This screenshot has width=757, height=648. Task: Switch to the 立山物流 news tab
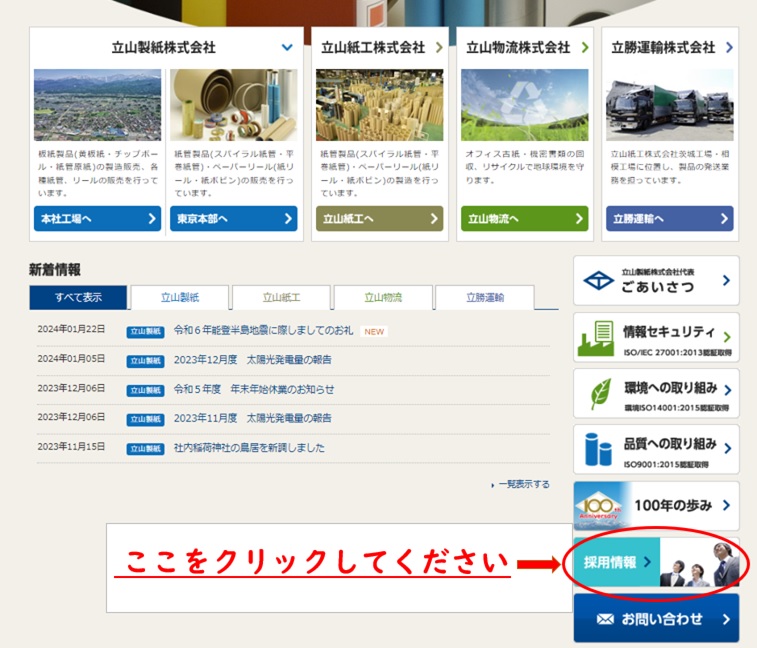pos(383,297)
